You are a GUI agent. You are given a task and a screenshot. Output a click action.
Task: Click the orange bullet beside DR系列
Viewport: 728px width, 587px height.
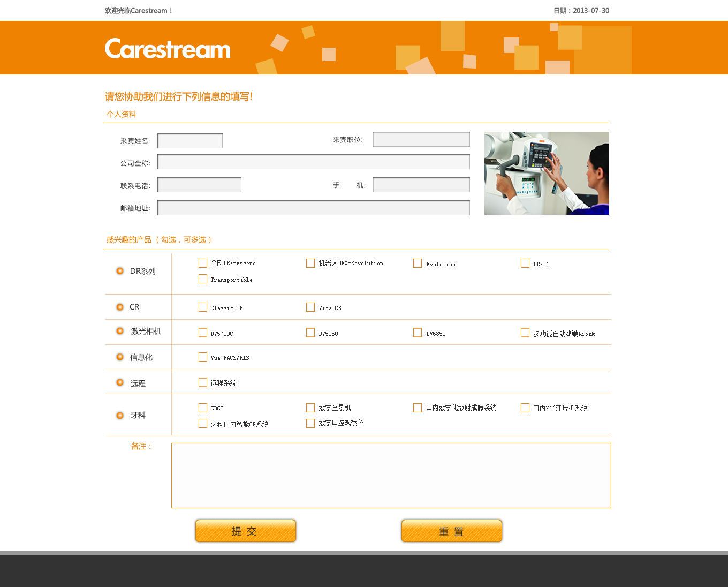point(120,271)
